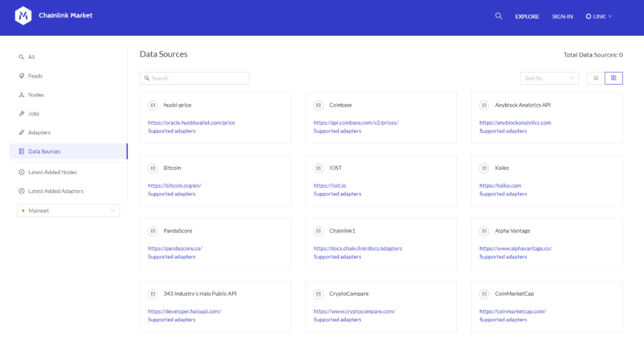The width and height of the screenshot is (644, 341).
Task: Switch to list view layout
Action: click(596, 78)
